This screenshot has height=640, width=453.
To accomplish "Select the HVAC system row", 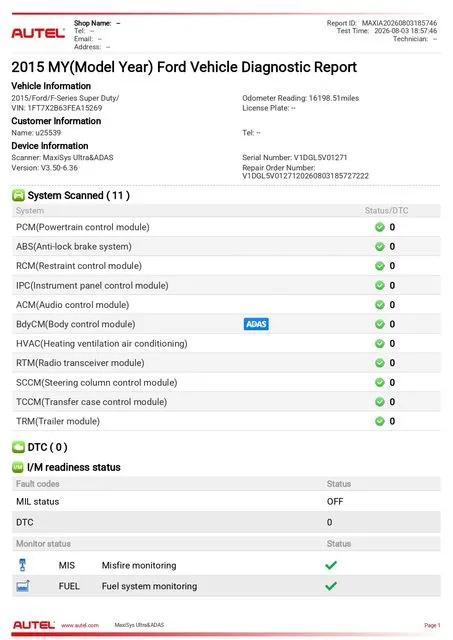I will click(x=226, y=344).
